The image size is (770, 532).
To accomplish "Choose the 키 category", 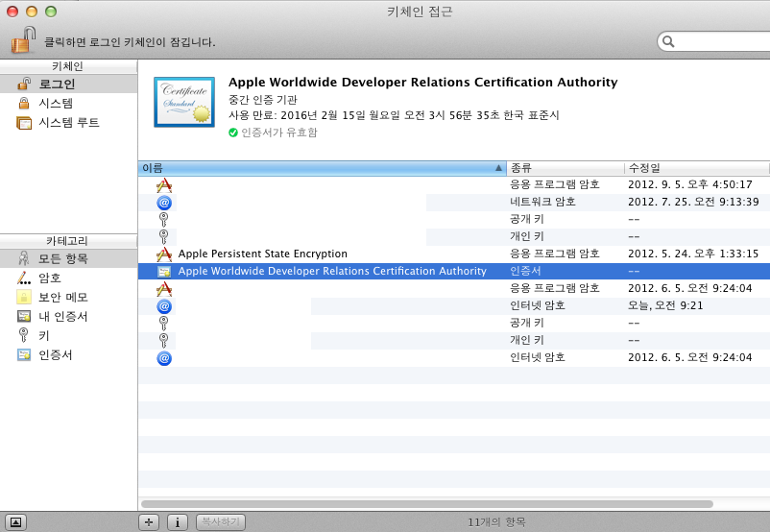I will (68, 335).
